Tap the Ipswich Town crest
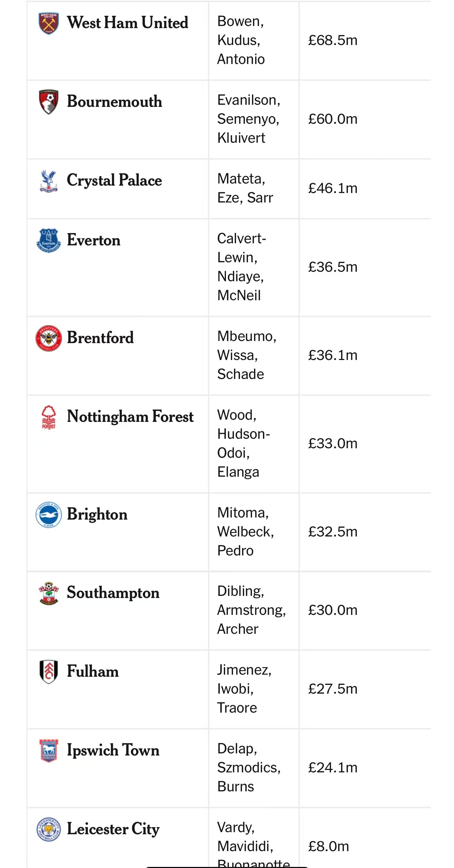The image size is (454, 868). click(49, 751)
